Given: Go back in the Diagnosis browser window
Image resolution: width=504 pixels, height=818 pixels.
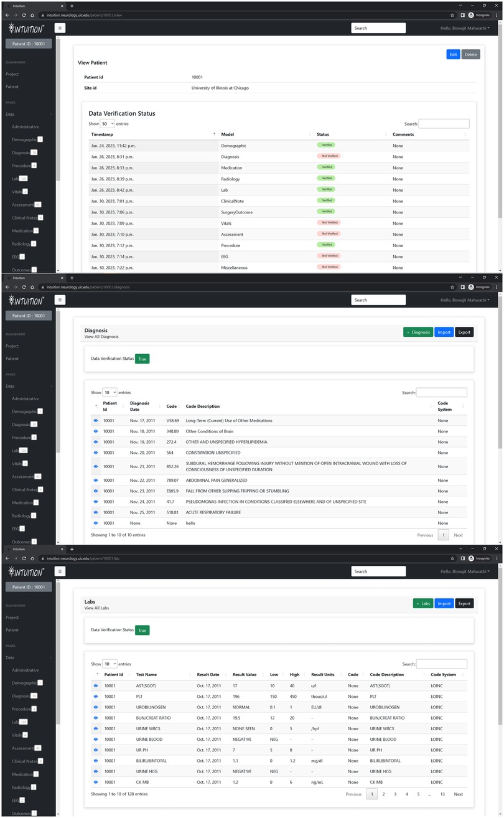Looking at the screenshot, I should [7, 286].
